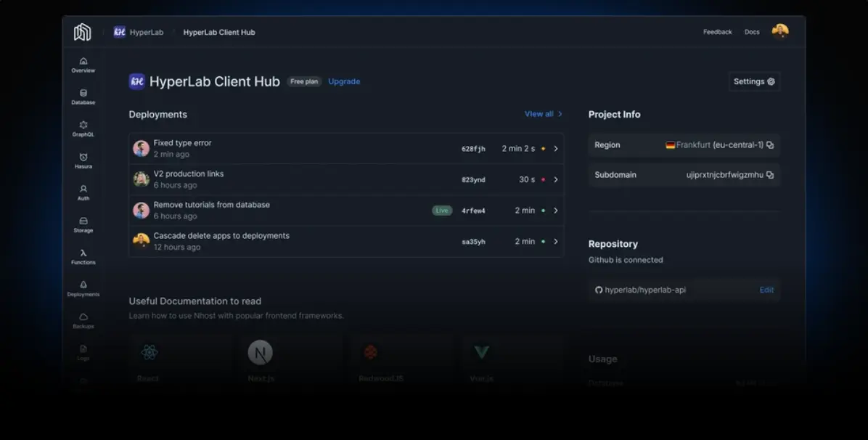Click the avatar on the V2 production links deployment

pyautogui.click(x=142, y=179)
